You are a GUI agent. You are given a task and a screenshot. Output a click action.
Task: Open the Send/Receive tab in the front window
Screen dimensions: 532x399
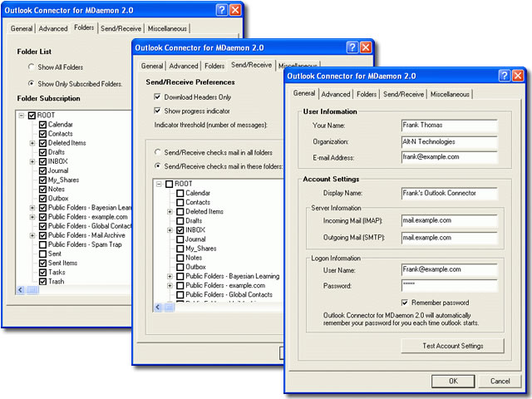pyautogui.click(x=403, y=94)
